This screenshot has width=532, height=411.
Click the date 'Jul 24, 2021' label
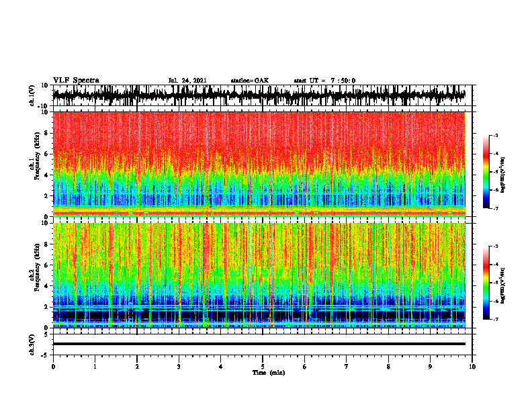tap(187, 81)
